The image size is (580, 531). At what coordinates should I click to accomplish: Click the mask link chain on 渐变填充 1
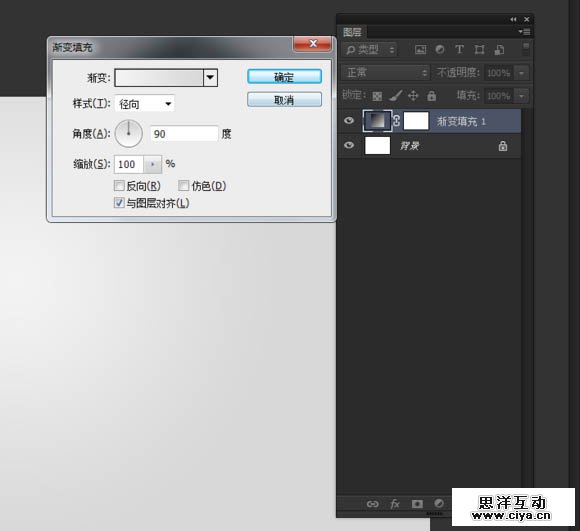click(397, 121)
